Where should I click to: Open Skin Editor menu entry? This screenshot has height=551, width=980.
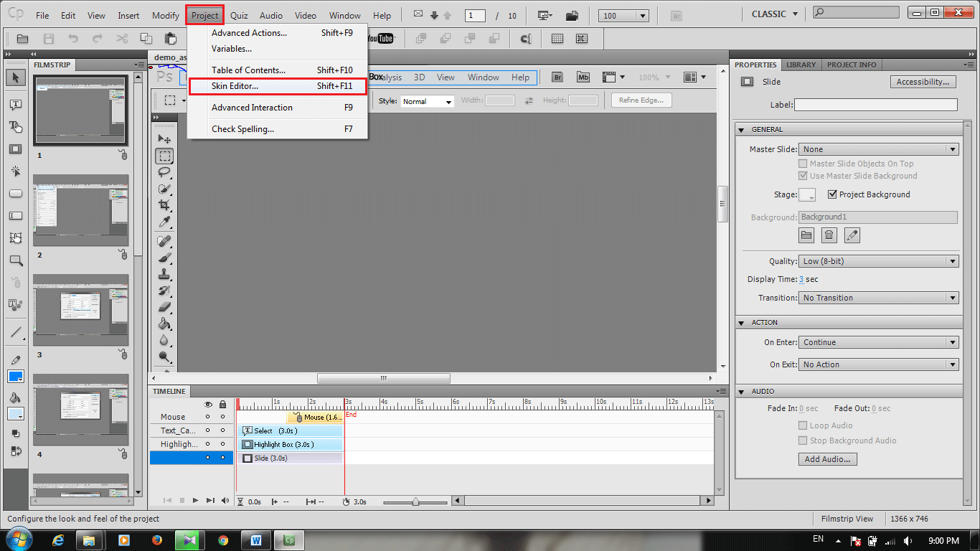(277, 86)
